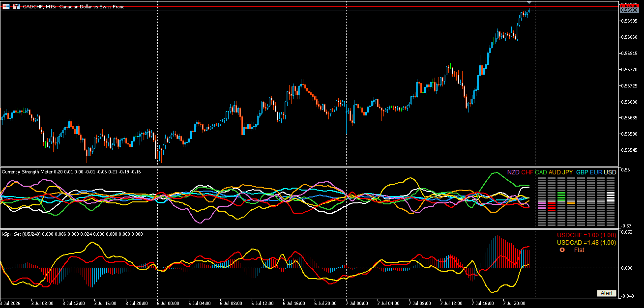644x308 pixels.
Task: Click time axis label 7 Jul 04:00
Action: point(388,304)
